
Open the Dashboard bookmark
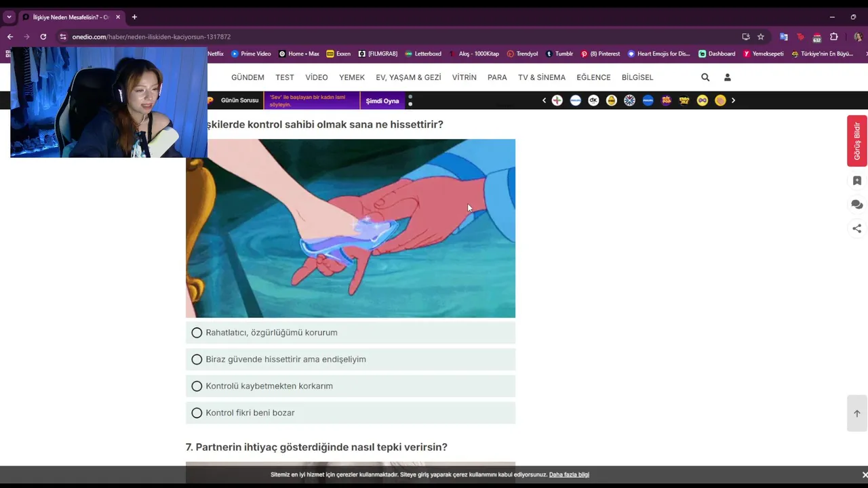click(x=717, y=54)
